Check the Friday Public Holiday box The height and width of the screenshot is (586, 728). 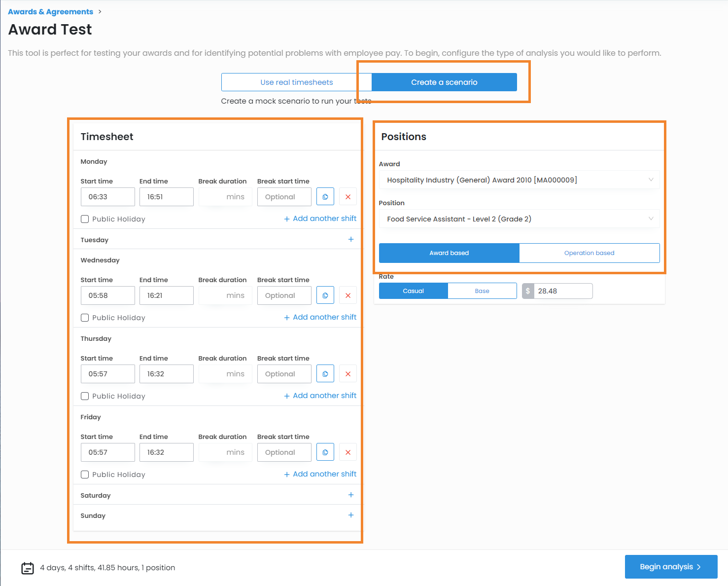tap(85, 475)
